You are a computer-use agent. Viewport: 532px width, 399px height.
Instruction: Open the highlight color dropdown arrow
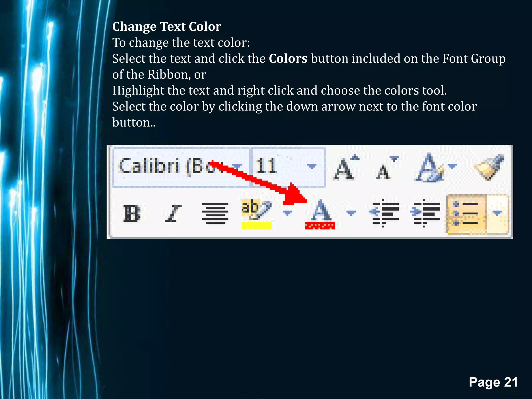pyautogui.click(x=287, y=213)
